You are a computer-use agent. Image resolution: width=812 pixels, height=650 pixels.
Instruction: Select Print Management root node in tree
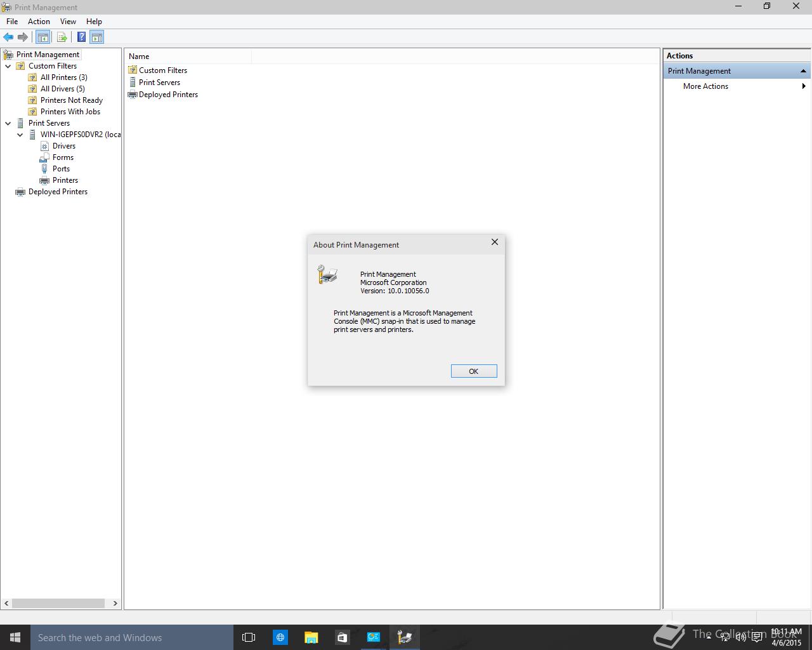[48, 55]
